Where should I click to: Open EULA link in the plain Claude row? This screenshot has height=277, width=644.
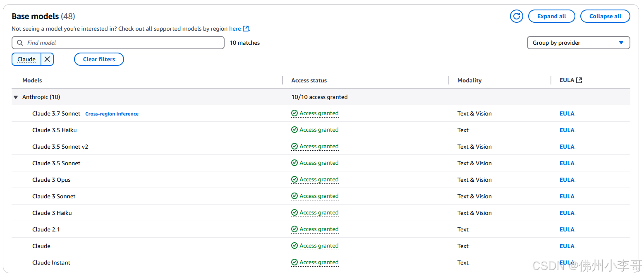567,246
